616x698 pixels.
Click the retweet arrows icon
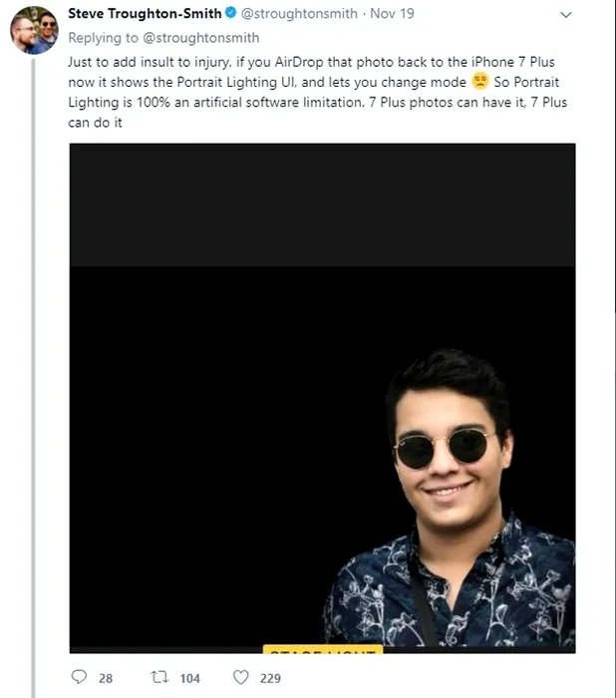coord(158,677)
